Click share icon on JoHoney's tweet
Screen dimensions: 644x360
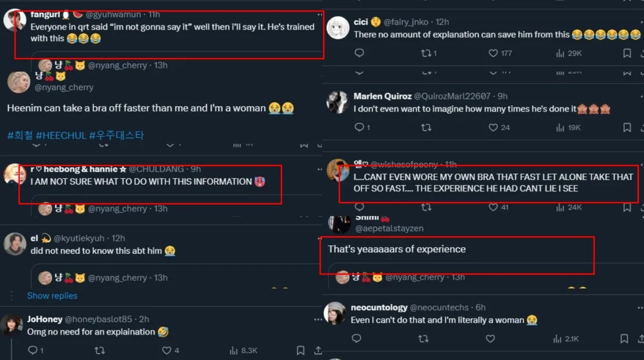click(318, 350)
